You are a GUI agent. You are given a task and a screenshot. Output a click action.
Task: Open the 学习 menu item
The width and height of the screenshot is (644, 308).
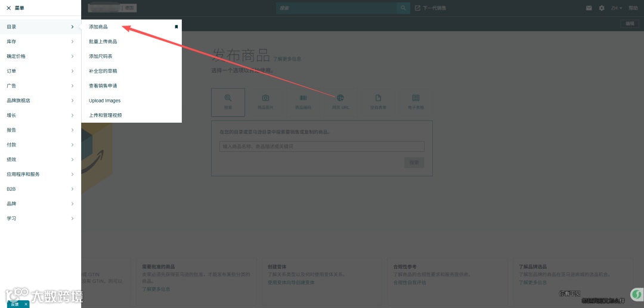(x=41, y=219)
